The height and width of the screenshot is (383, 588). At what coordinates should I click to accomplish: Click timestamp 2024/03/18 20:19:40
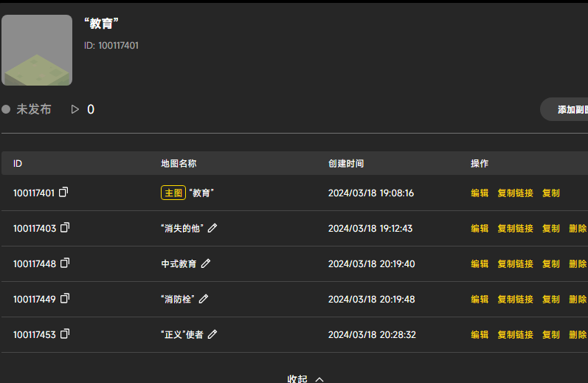(371, 263)
